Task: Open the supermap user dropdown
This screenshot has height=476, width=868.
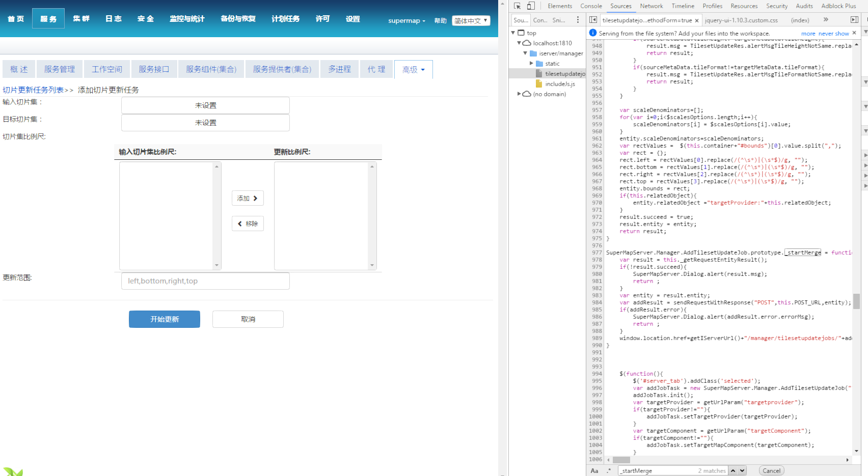Action: pyautogui.click(x=406, y=21)
